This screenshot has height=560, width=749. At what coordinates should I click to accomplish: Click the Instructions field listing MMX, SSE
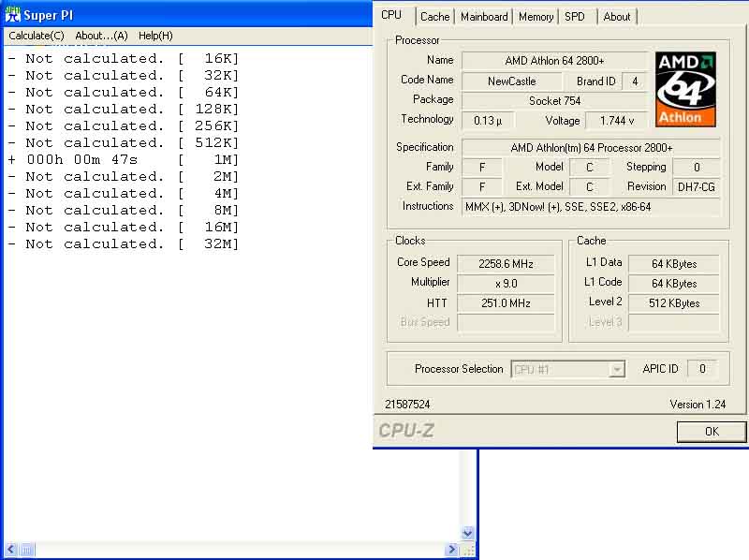point(591,207)
